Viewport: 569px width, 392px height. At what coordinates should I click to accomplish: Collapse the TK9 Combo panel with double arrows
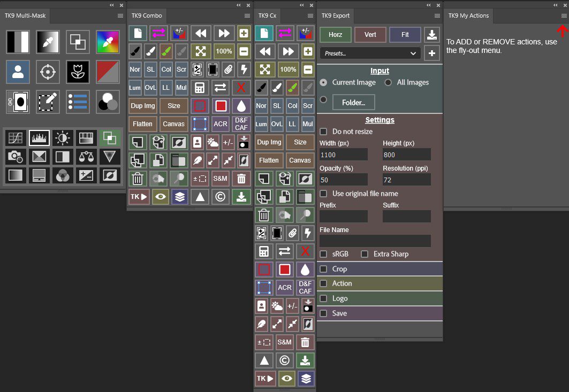pos(238,5)
